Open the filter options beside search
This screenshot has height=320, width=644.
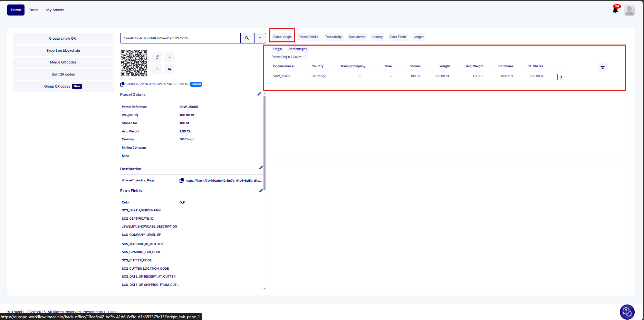pyautogui.click(x=260, y=38)
